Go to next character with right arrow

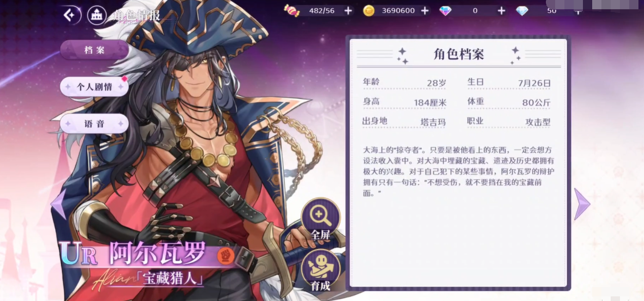click(582, 204)
